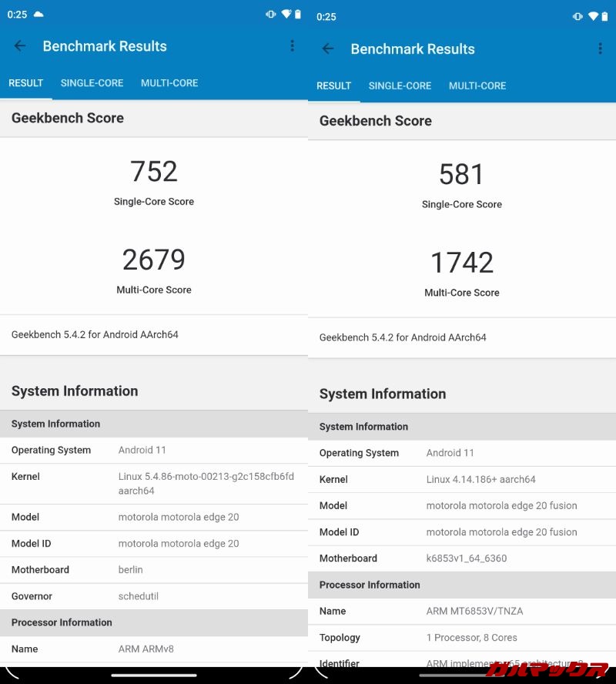This screenshot has height=684, width=616.
Task: Tap the 1742 Multi-Core Score
Action: point(462,263)
